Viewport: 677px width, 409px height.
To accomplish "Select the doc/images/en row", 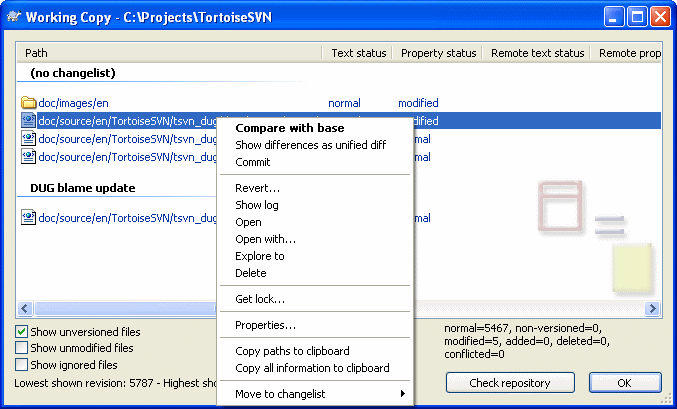I will click(339, 103).
